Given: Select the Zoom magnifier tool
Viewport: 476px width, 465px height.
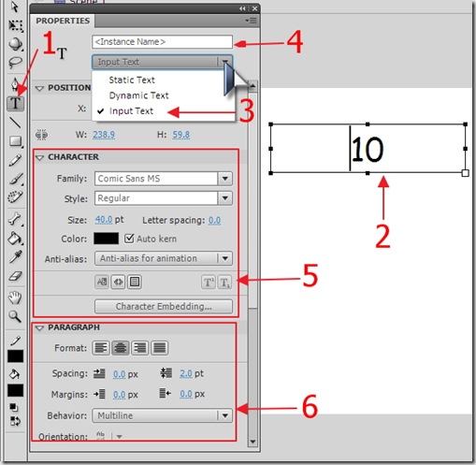Looking at the screenshot, I should (15, 316).
